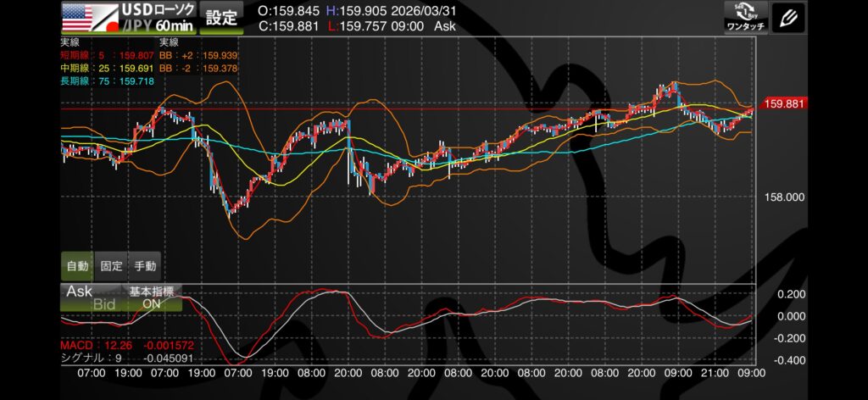Tap the red 159.881 current price tag
Image resolution: width=868 pixels, height=400 pixels.
(783, 104)
